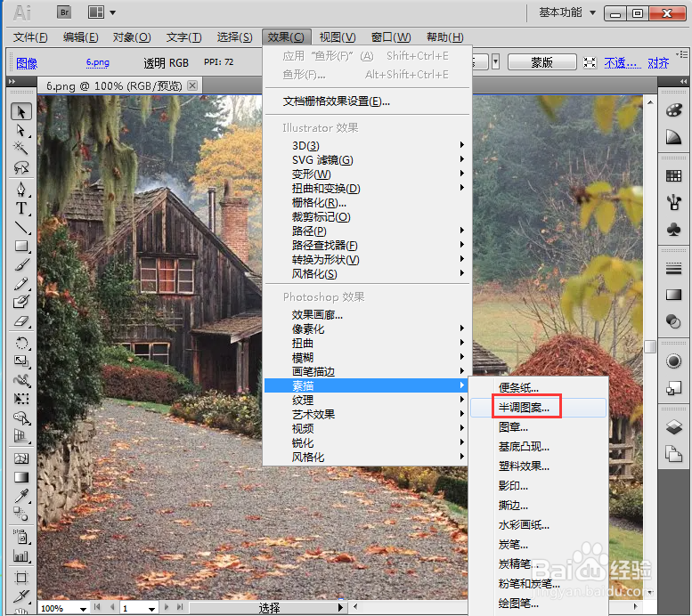Expand the 扭曲和变换(D) submenu
692x616 pixels.
367,188
